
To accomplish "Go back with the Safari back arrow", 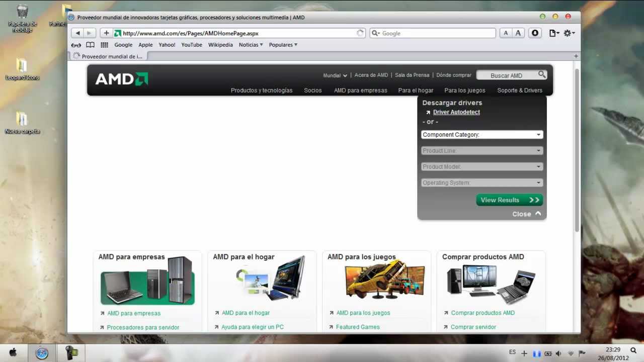I will point(77,33).
